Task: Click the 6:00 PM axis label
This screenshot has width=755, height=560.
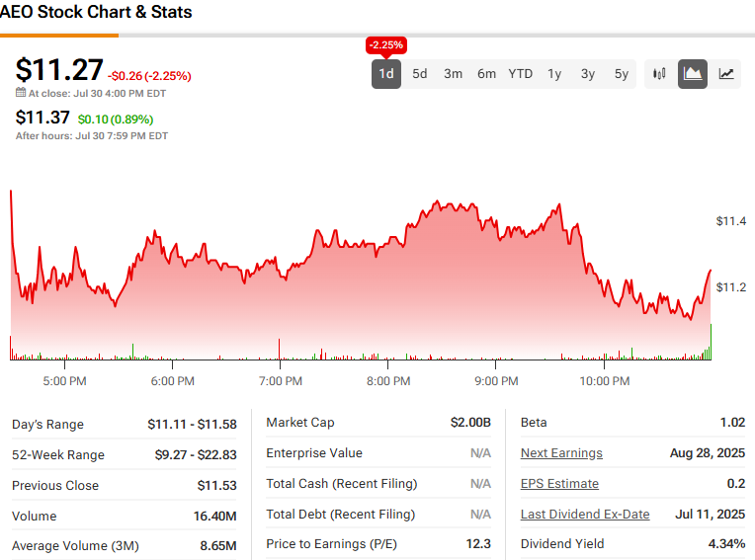Action: 172,381
